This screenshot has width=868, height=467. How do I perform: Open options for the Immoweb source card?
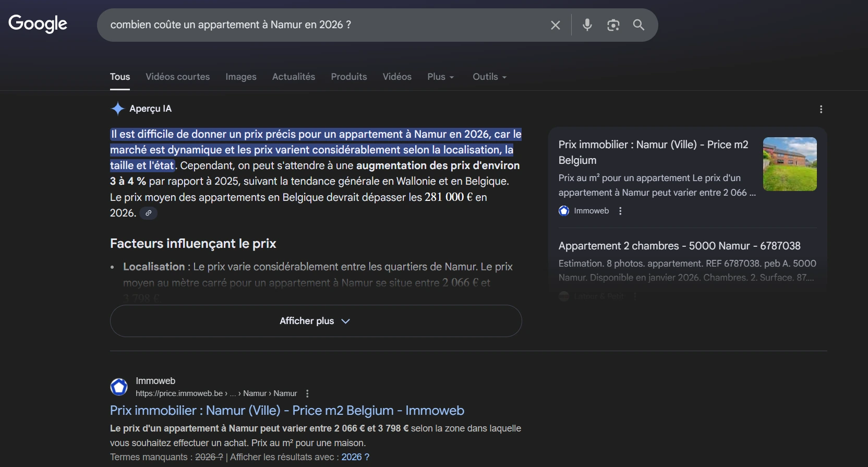click(x=620, y=211)
